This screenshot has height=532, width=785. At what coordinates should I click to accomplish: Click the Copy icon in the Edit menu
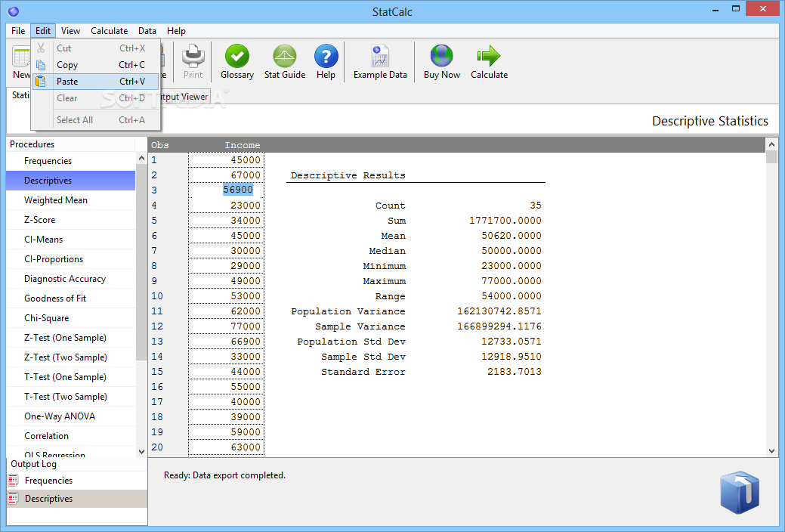pyautogui.click(x=41, y=65)
